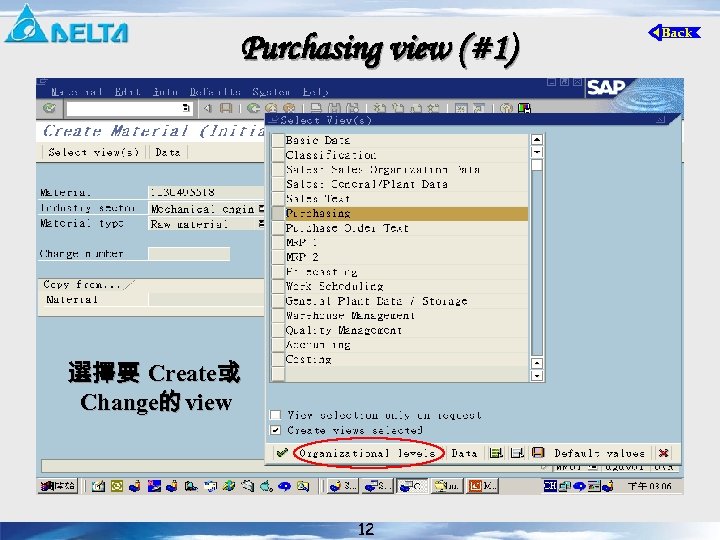720x540 pixels.
Task: Uncheck Create views selected checkbox
Action: coord(276,430)
